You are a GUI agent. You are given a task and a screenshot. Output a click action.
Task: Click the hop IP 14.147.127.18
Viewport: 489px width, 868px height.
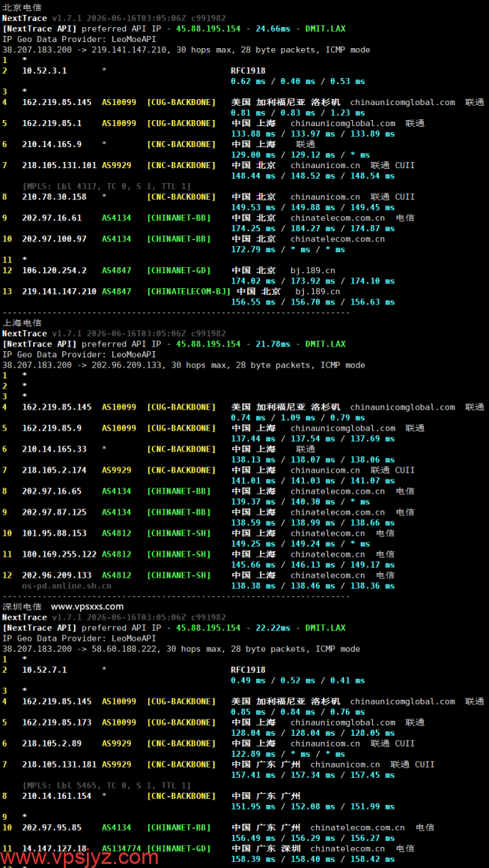tap(55, 848)
